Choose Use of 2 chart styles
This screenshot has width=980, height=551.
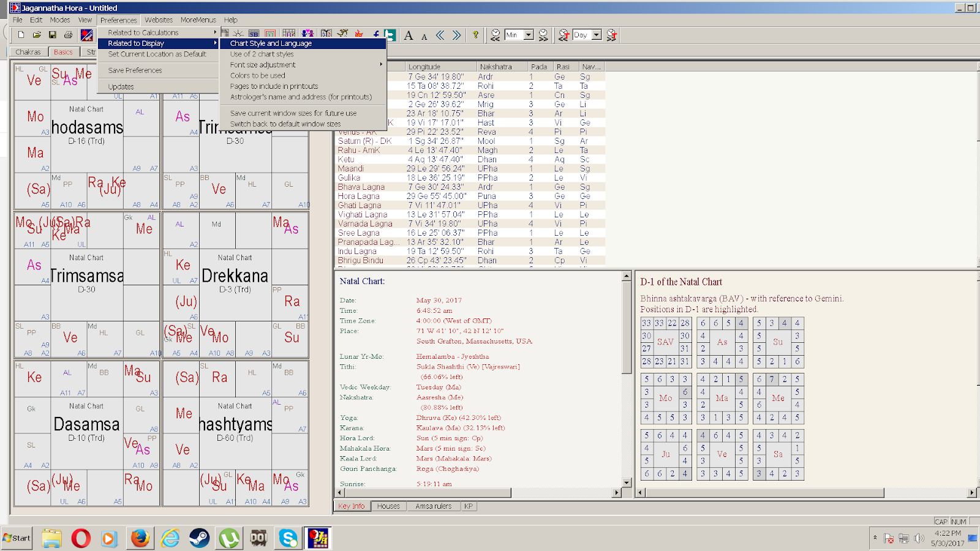303,54
